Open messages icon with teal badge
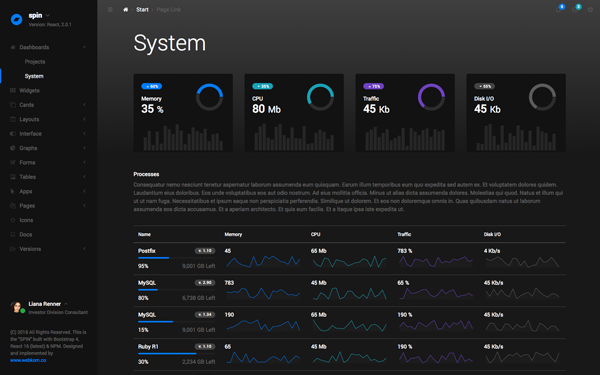This screenshot has width=600, height=375. [x=575, y=10]
